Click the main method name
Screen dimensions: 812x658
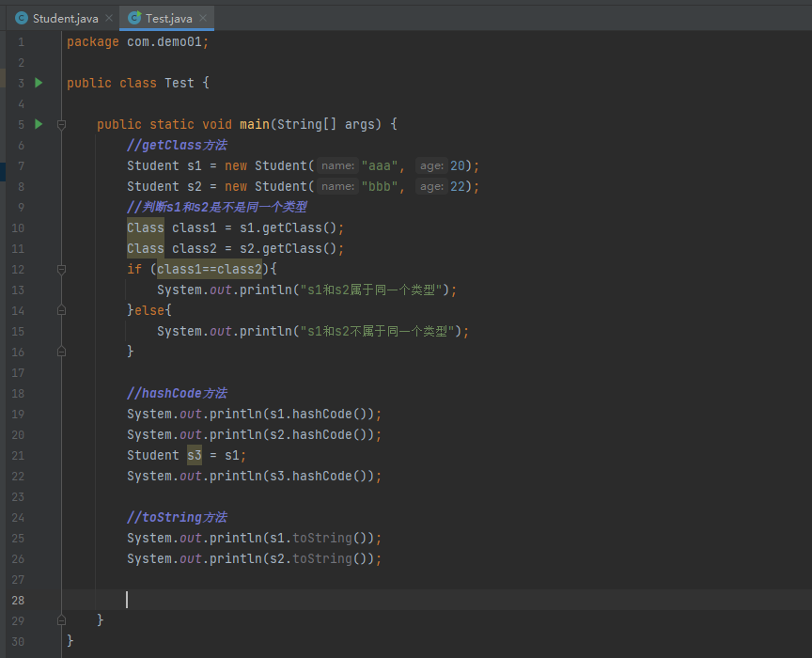coord(255,124)
